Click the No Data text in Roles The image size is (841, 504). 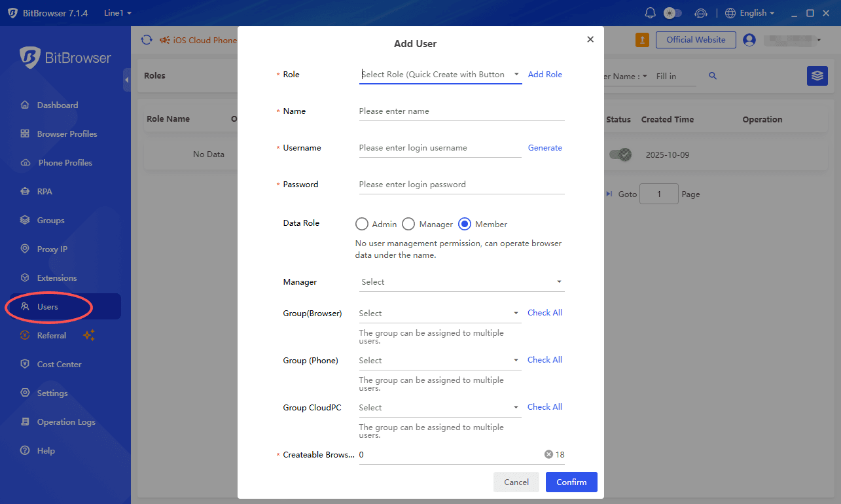click(209, 154)
